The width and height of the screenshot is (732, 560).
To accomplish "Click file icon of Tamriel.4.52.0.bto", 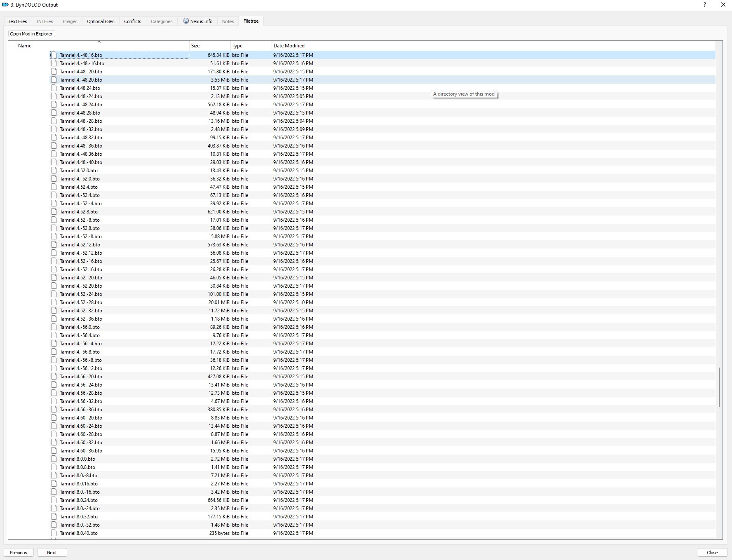I will (x=54, y=170).
